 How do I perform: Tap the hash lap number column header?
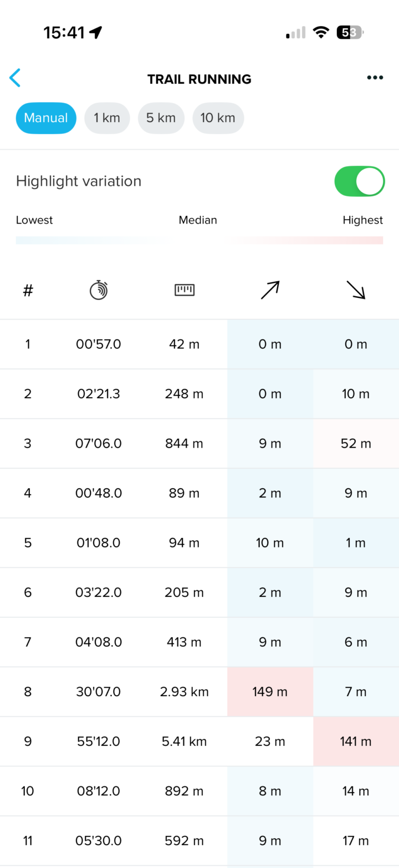coord(28,290)
